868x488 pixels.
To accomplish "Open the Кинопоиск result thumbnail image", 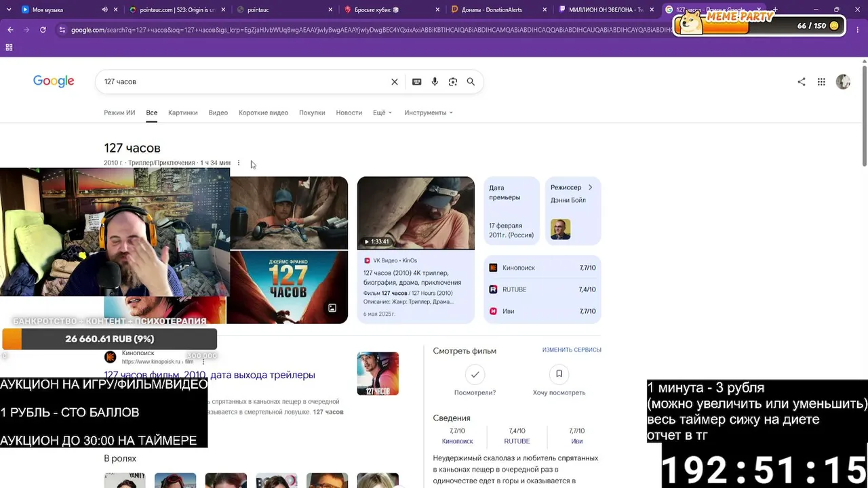I will tap(378, 373).
